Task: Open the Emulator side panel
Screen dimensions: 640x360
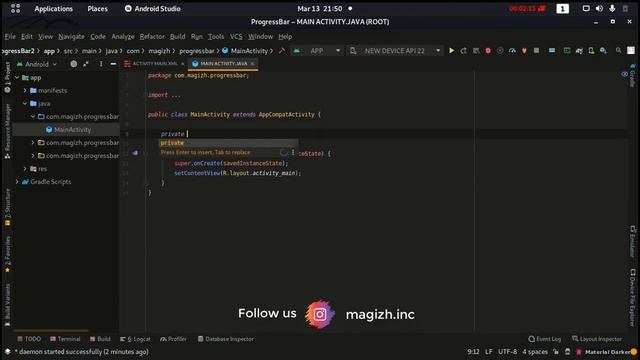Action: [632, 242]
